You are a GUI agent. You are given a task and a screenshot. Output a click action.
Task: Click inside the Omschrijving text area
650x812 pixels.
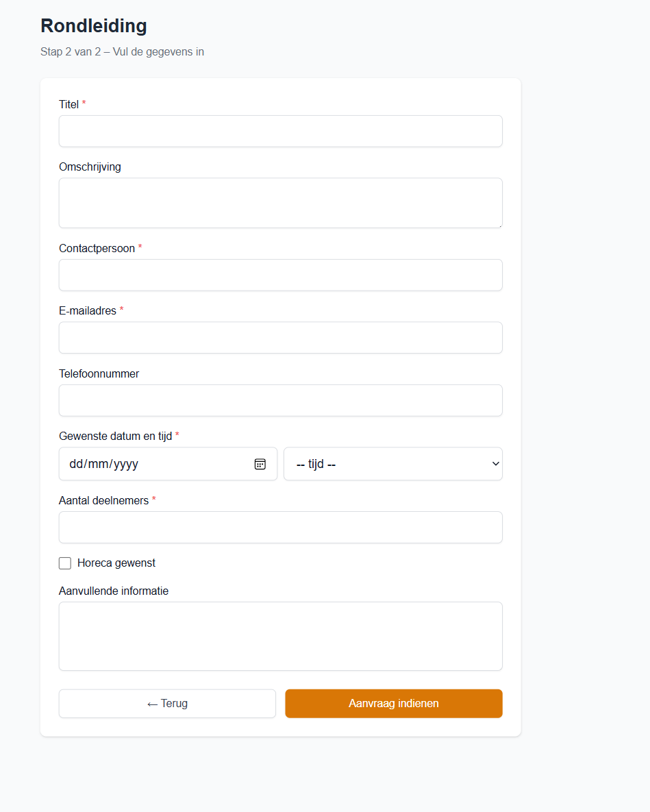280,203
